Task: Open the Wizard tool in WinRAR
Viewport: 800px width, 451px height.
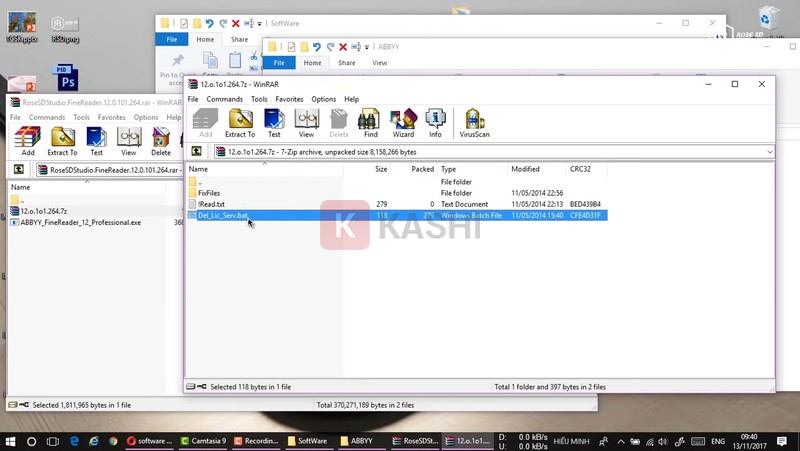Action: (403, 124)
